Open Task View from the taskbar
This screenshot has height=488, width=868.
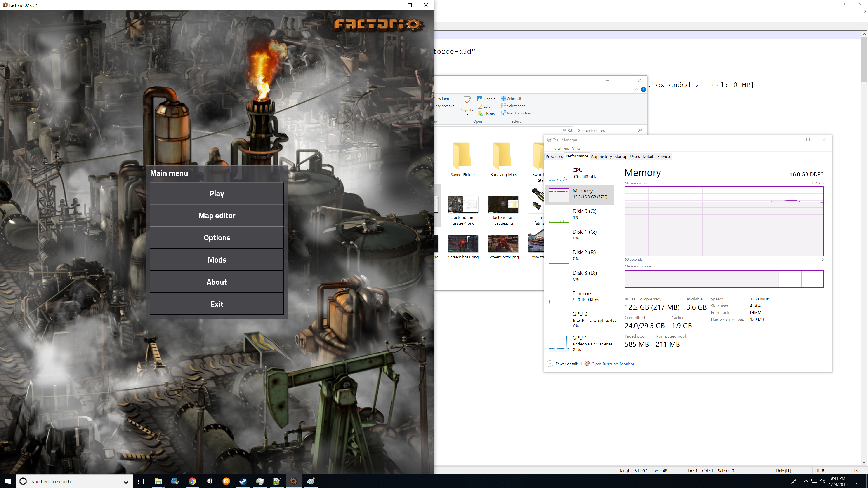pyautogui.click(x=141, y=481)
